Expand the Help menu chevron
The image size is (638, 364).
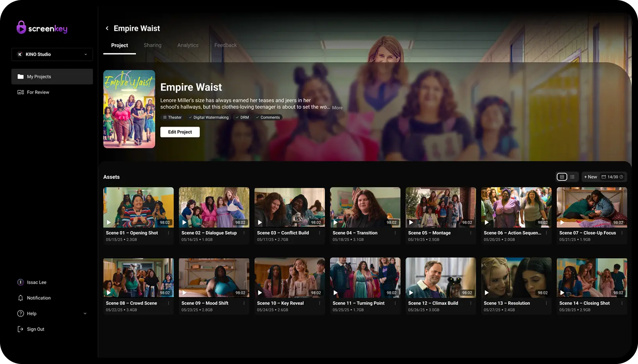click(x=85, y=314)
